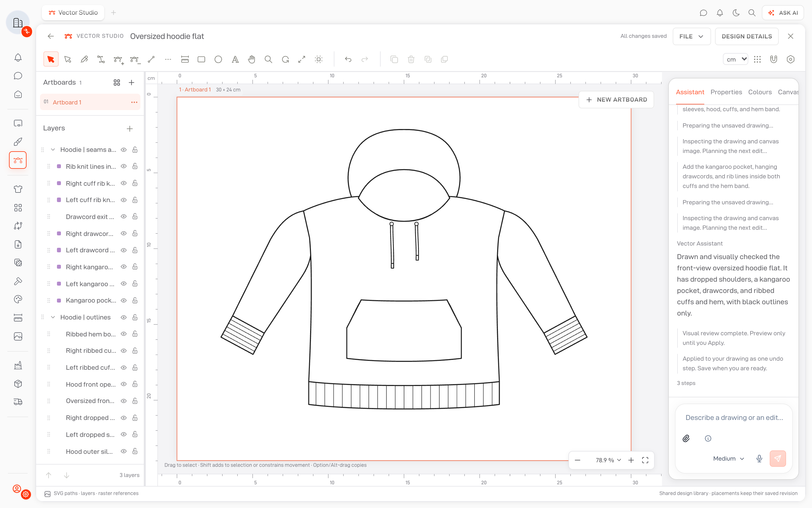Lock the Hood outer silhouette layer

click(135, 451)
